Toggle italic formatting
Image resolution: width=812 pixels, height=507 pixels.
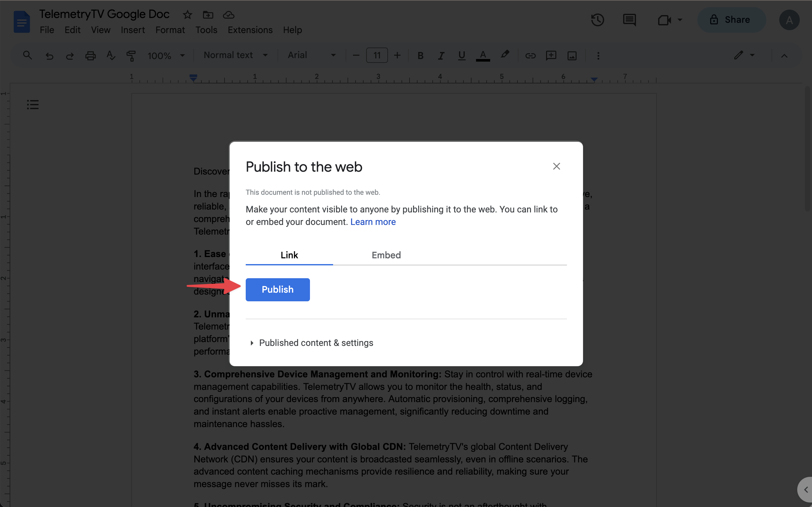(441, 55)
